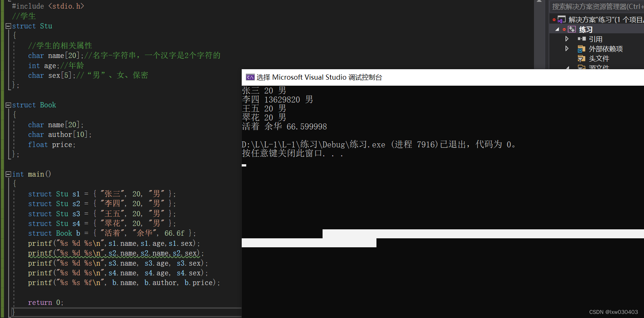Click the "struct Stu s4" initialization line
Screen dimensions: 644x318
tap(102, 223)
